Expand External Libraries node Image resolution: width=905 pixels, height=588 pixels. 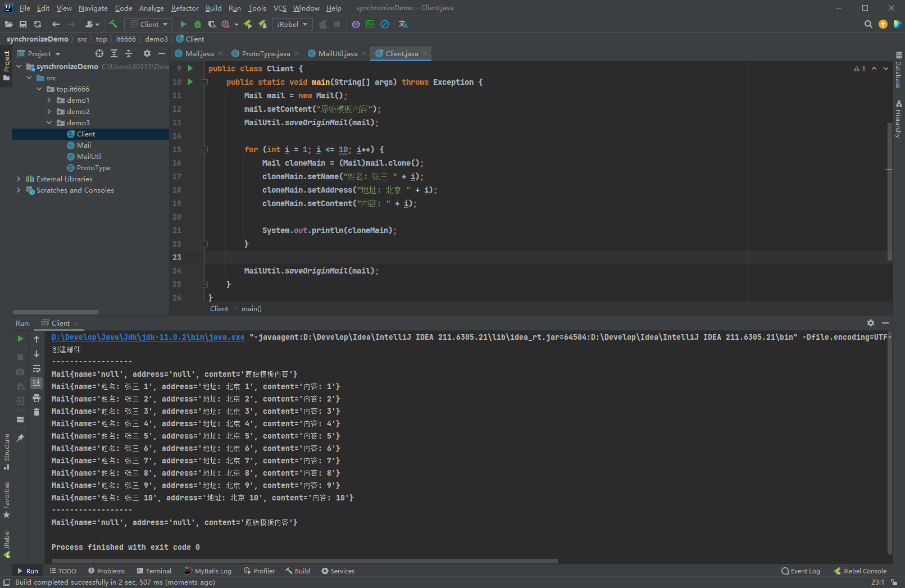[x=19, y=179]
